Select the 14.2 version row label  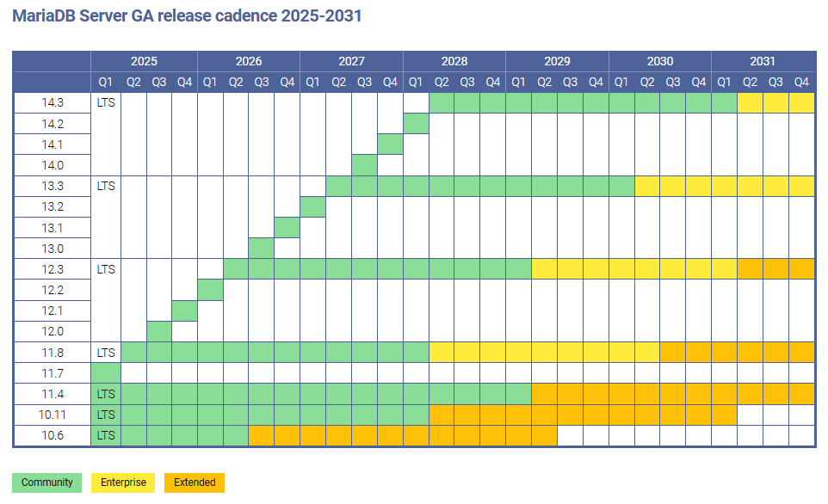pos(53,124)
